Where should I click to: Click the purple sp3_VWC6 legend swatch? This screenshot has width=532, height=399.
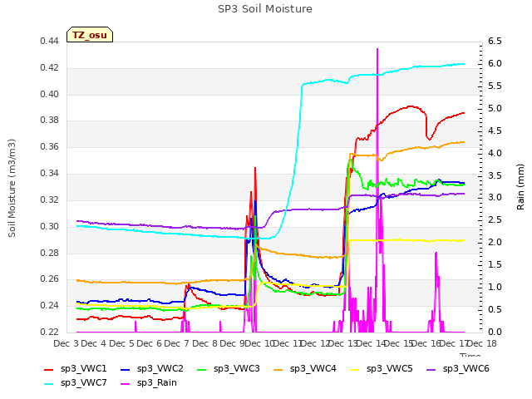431,369
